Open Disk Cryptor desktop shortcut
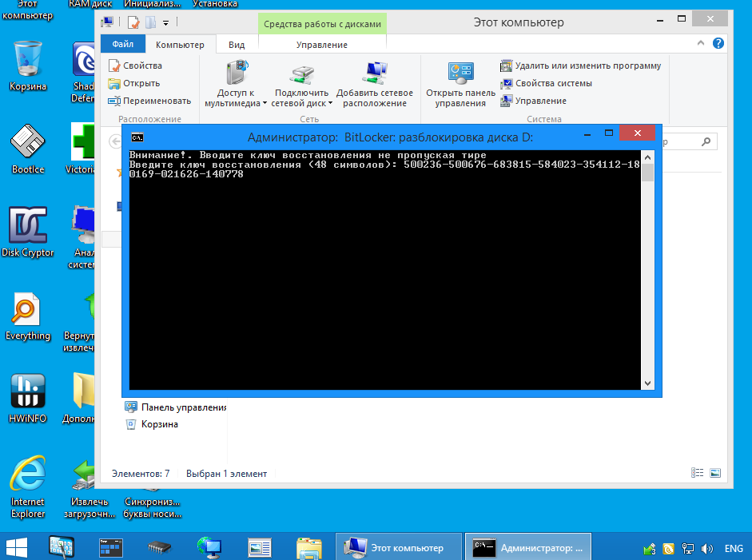The image size is (752, 560). (27, 230)
